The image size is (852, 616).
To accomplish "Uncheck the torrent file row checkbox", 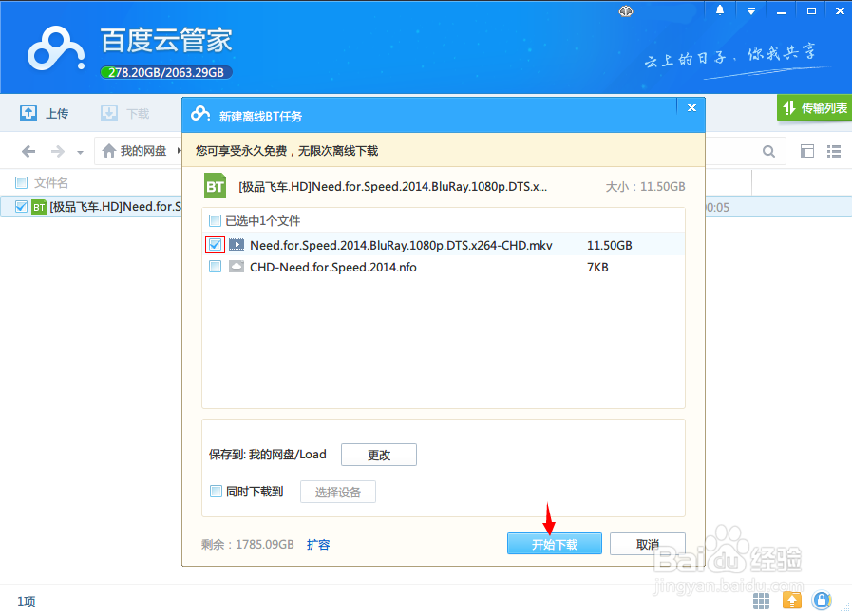I will point(21,206).
